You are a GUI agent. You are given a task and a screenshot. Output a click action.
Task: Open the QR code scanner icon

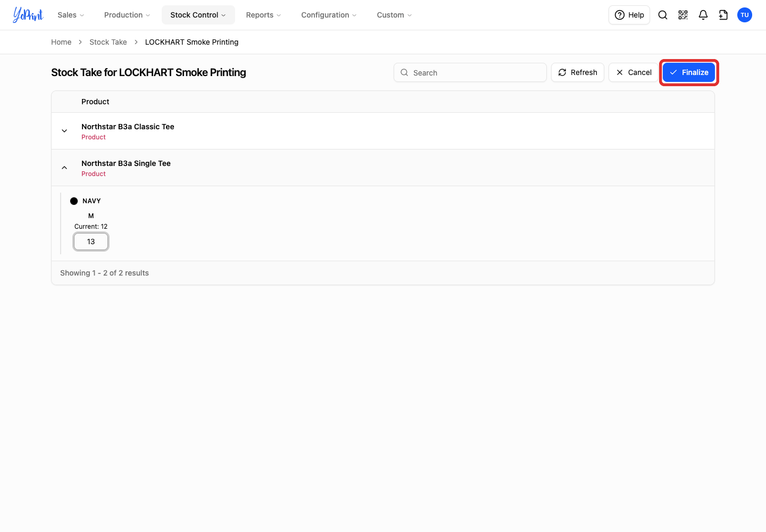pyautogui.click(x=683, y=15)
